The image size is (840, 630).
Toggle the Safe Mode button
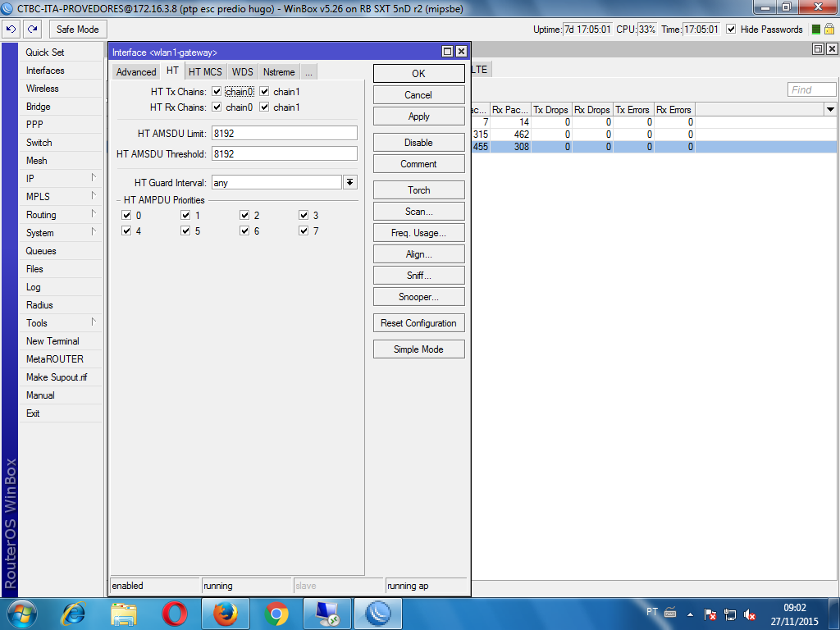pyautogui.click(x=78, y=29)
